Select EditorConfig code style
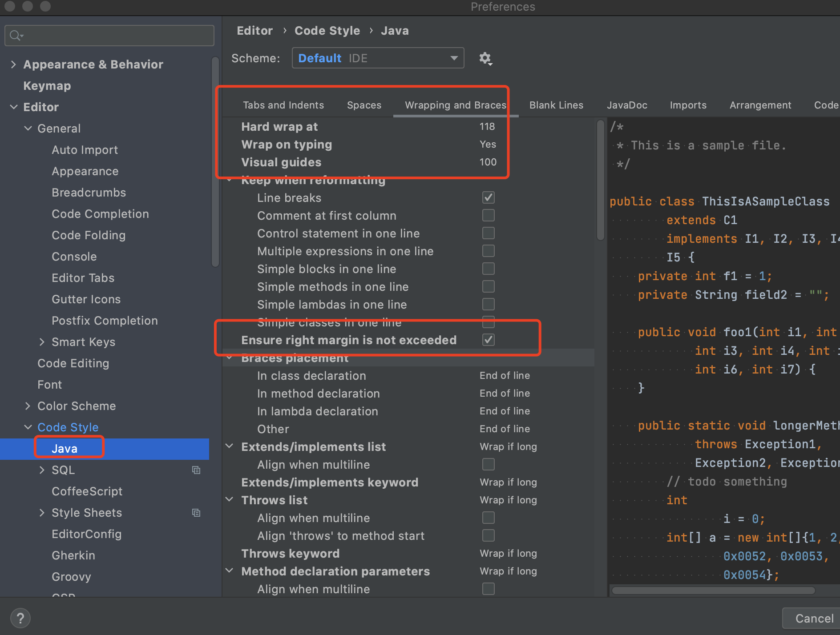The image size is (840, 635). [86, 534]
